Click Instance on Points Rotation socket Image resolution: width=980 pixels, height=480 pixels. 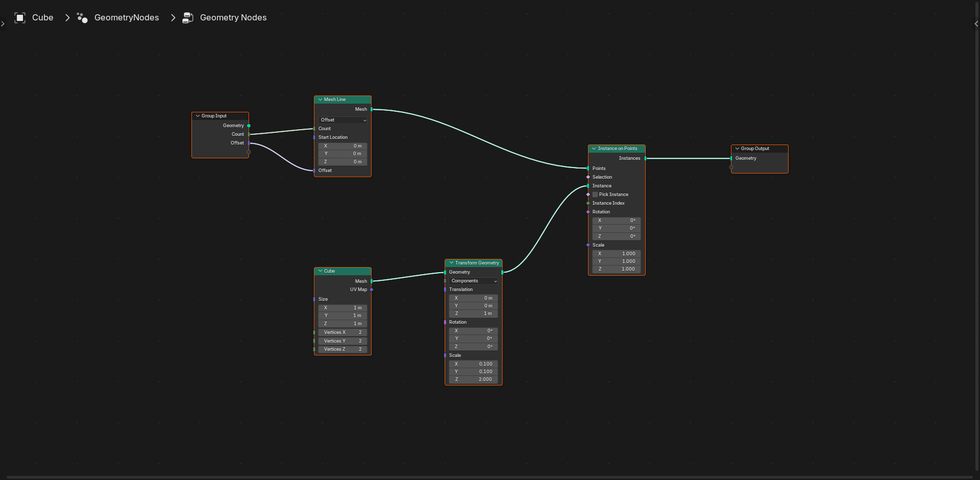pos(588,212)
